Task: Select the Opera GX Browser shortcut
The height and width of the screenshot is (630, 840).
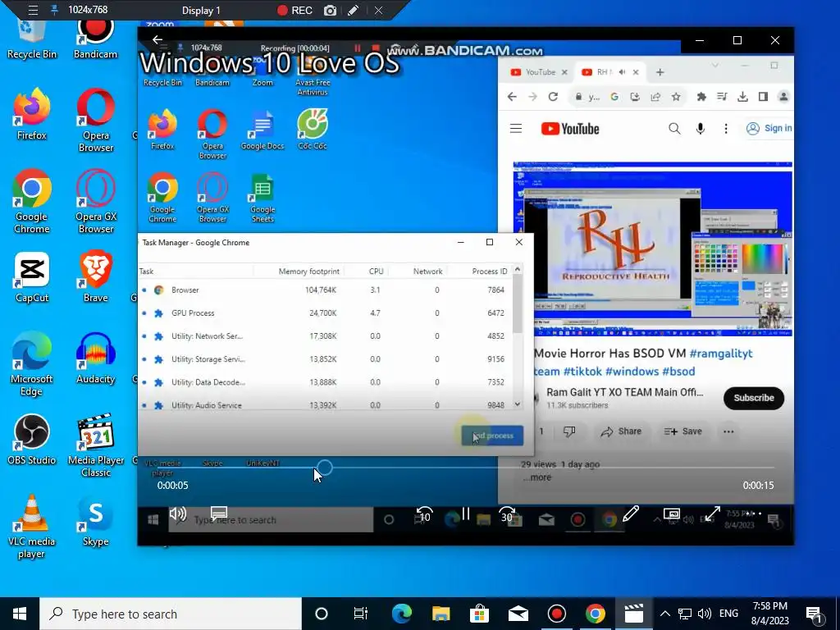Action: pyautogui.click(x=95, y=202)
